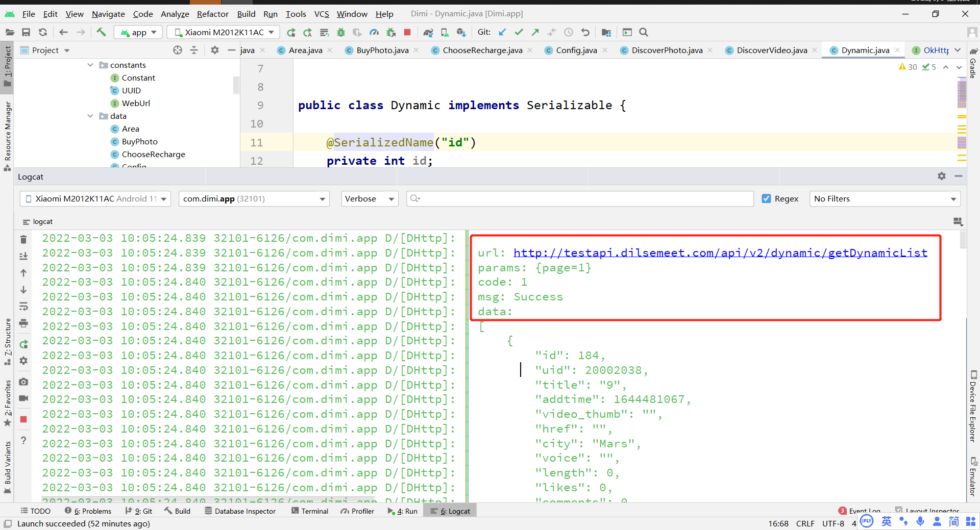The width and height of the screenshot is (980, 530).
Task: Open the VCS menu
Action: click(322, 14)
